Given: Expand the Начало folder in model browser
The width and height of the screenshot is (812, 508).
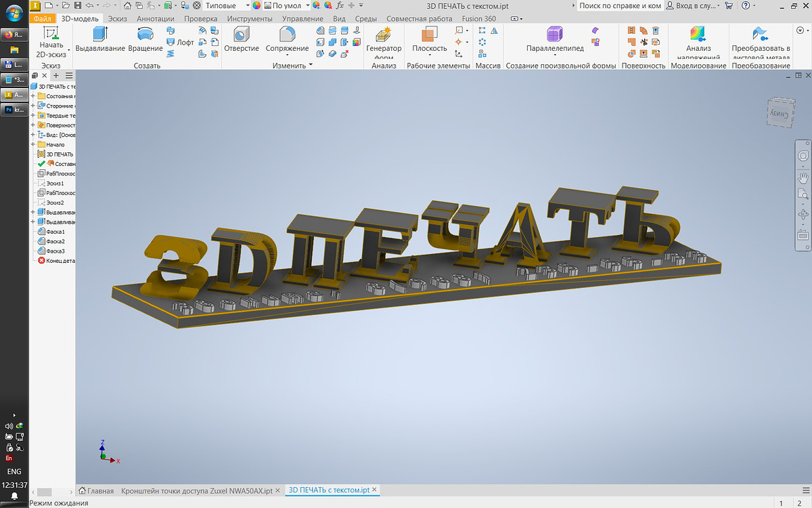Looking at the screenshot, I should point(32,144).
